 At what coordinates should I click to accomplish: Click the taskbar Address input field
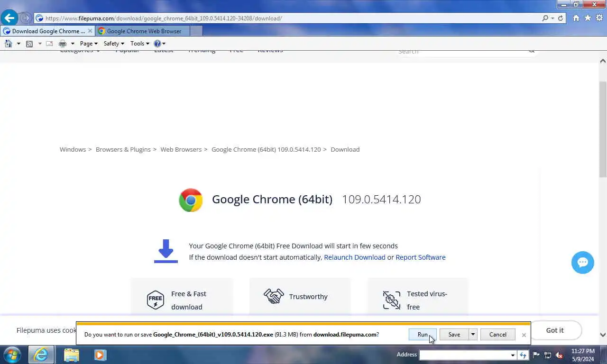[464, 355]
